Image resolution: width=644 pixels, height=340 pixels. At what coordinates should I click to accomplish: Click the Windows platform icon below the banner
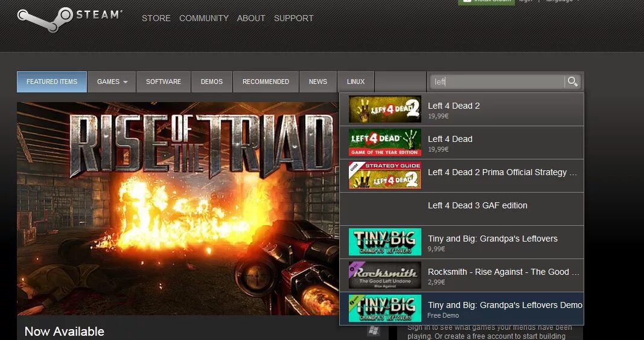point(374,330)
